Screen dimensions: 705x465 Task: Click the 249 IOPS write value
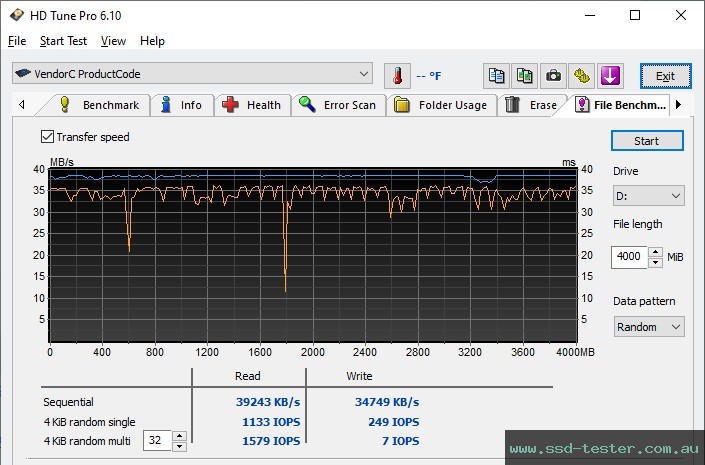coord(394,422)
